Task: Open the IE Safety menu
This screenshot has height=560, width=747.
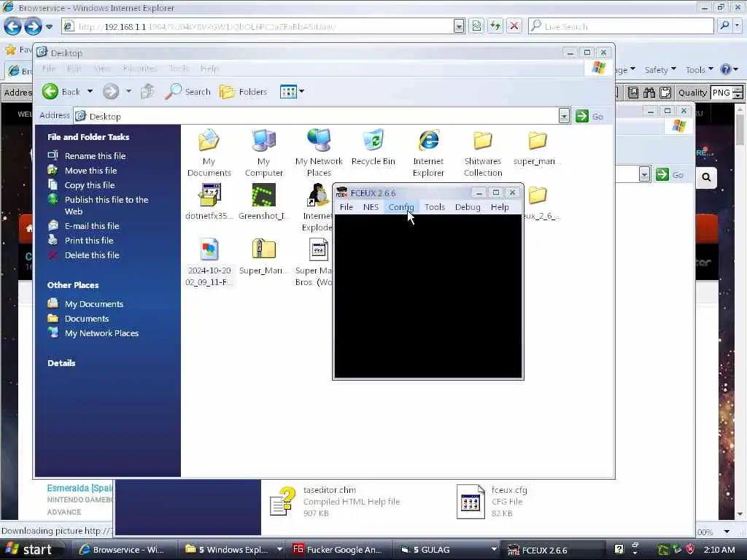Action: point(659,70)
